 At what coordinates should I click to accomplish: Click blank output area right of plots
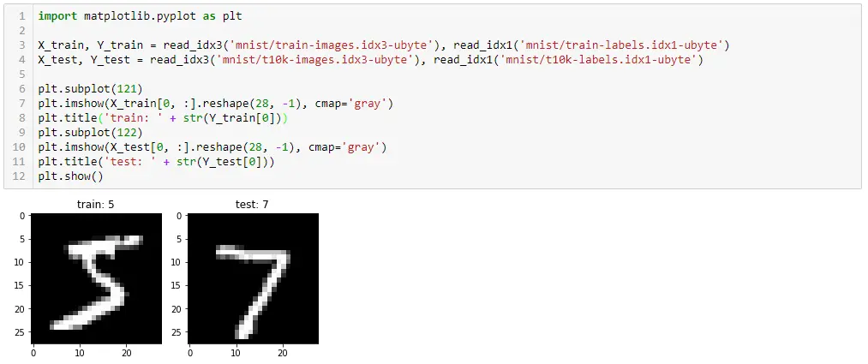point(592,277)
